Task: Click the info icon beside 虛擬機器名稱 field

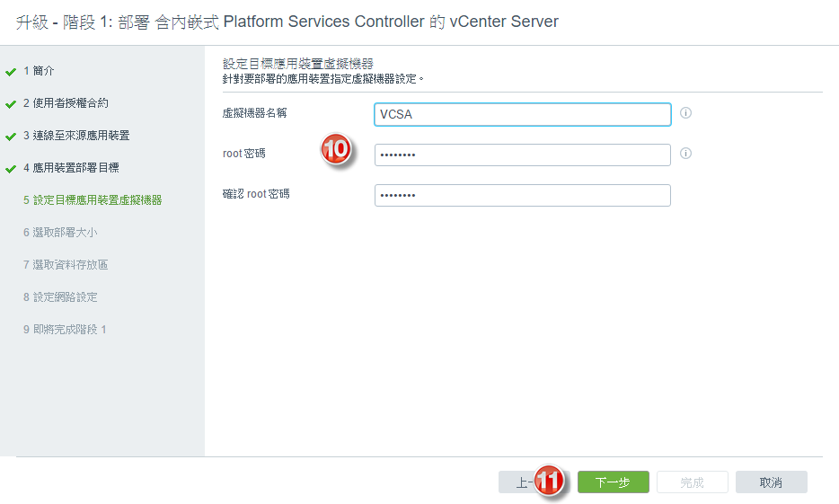Action: click(685, 113)
